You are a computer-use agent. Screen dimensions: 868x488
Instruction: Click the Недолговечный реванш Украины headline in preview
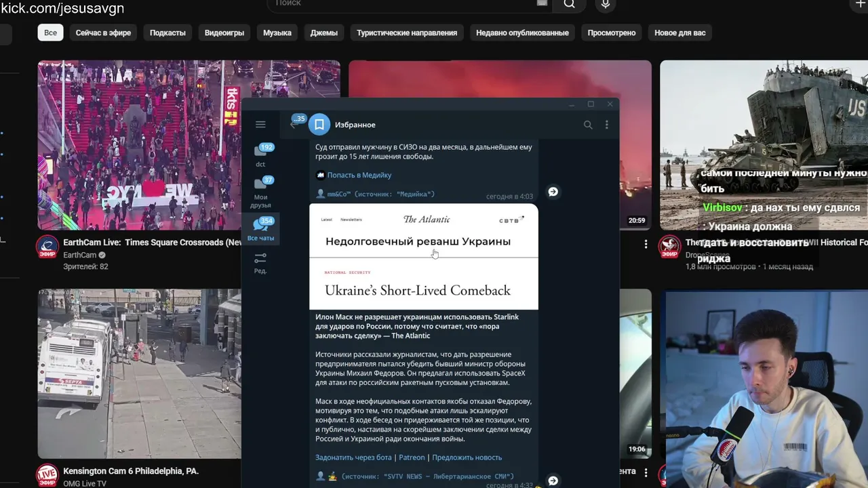click(418, 241)
